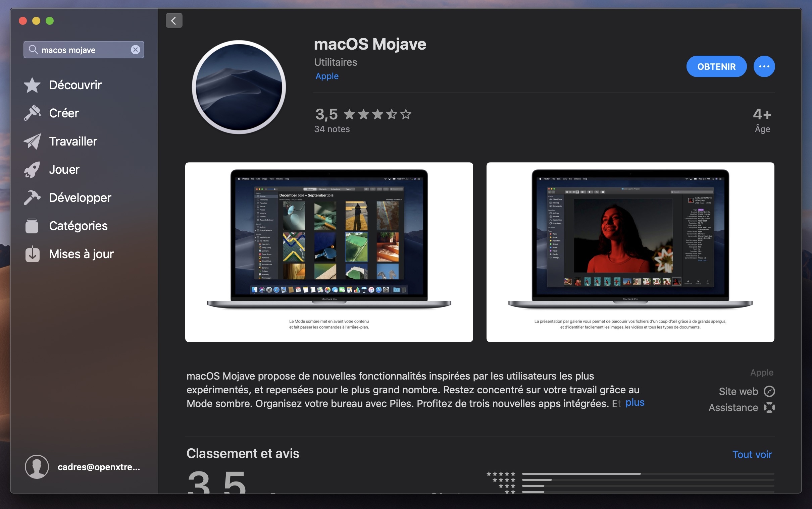Click Tout voir for reviews
Screen dimensions: 812x509
coord(752,454)
